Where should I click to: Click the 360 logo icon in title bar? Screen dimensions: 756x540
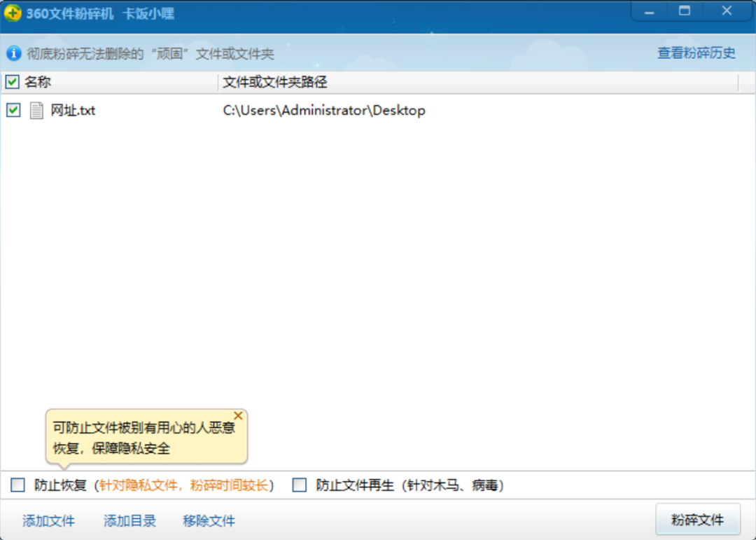pyautogui.click(x=13, y=13)
